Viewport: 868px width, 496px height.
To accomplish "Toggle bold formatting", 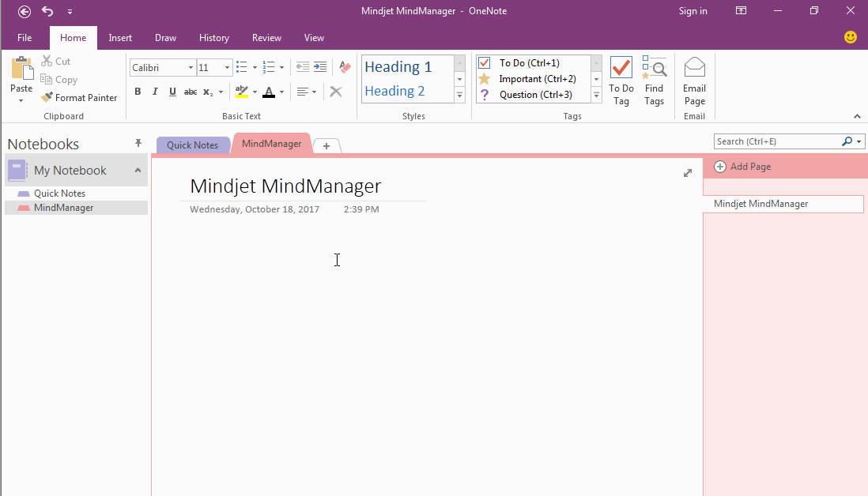I will 137,92.
